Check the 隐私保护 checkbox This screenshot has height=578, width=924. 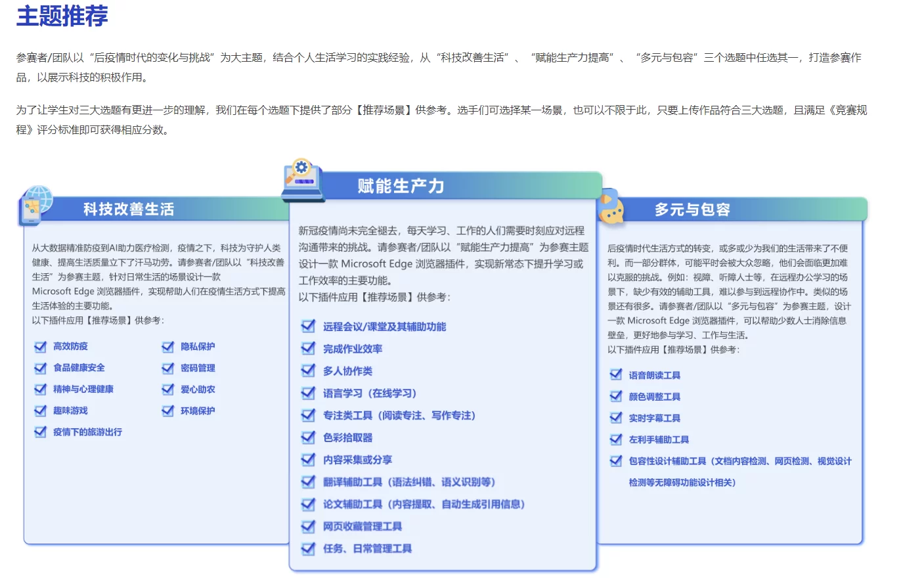coord(167,346)
